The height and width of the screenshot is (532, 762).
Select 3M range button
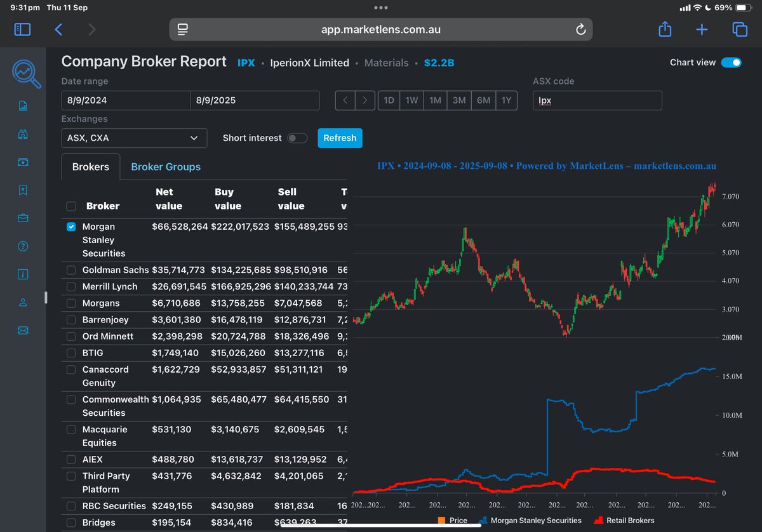(x=459, y=100)
